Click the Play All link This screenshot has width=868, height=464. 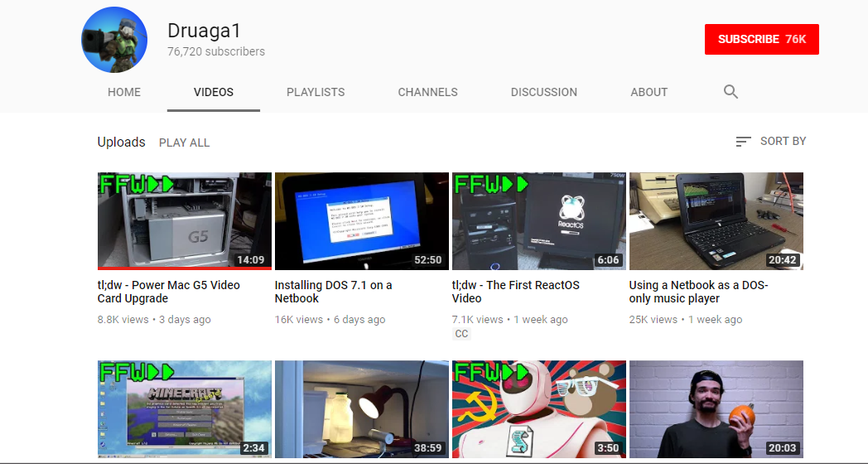click(x=185, y=143)
